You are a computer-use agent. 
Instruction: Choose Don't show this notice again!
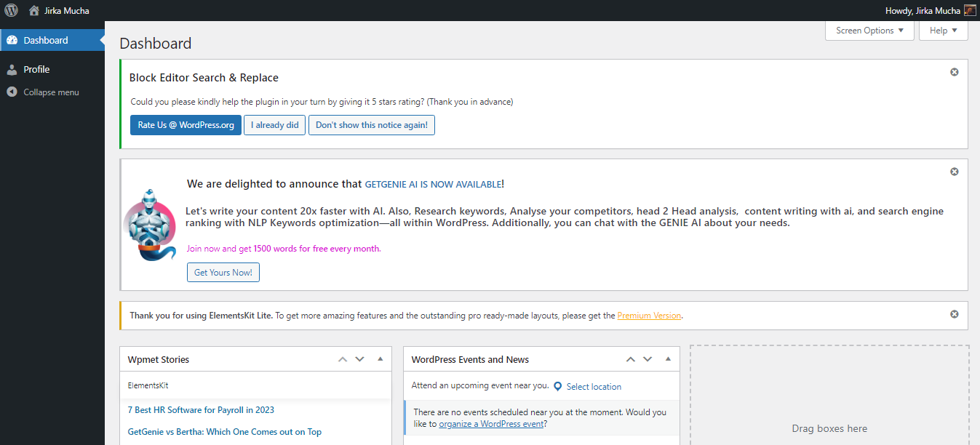pyautogui.click(x=372, y=125)
